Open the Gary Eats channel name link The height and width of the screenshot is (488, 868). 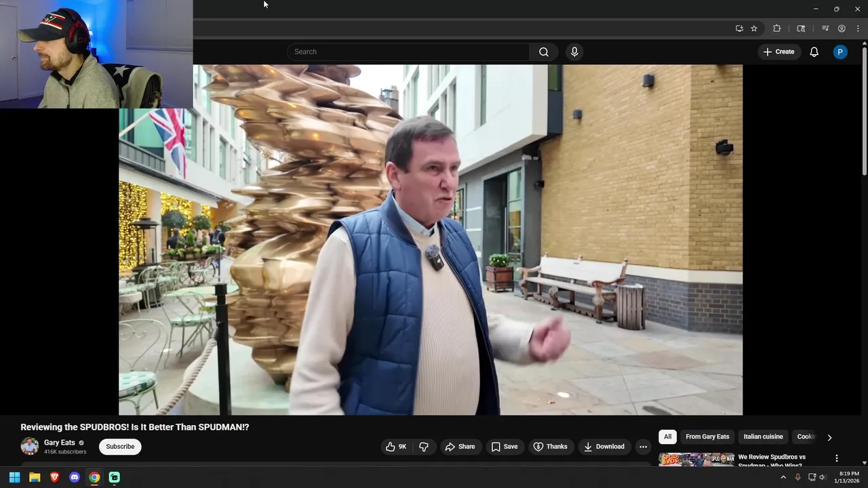[60, 443]
